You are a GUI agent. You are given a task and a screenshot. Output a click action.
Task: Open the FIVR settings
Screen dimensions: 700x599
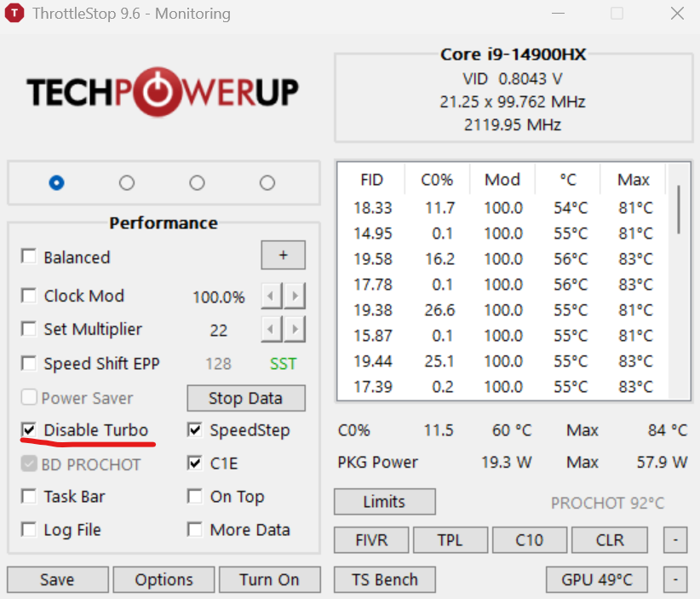(371, 540)
